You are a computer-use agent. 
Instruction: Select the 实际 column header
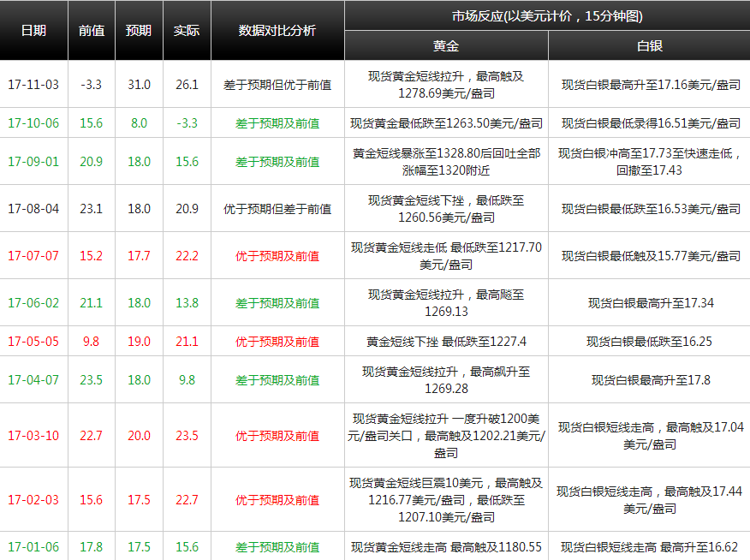coord(187,30)
